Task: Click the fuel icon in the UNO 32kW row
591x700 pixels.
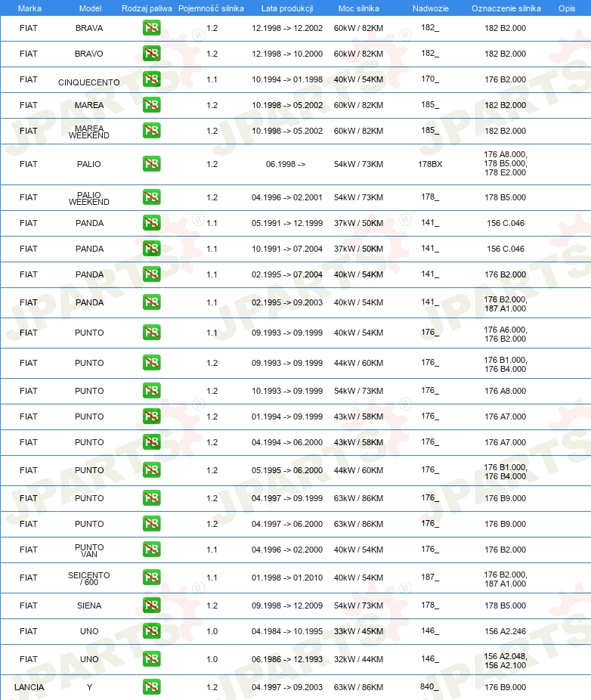Action: 152,659
